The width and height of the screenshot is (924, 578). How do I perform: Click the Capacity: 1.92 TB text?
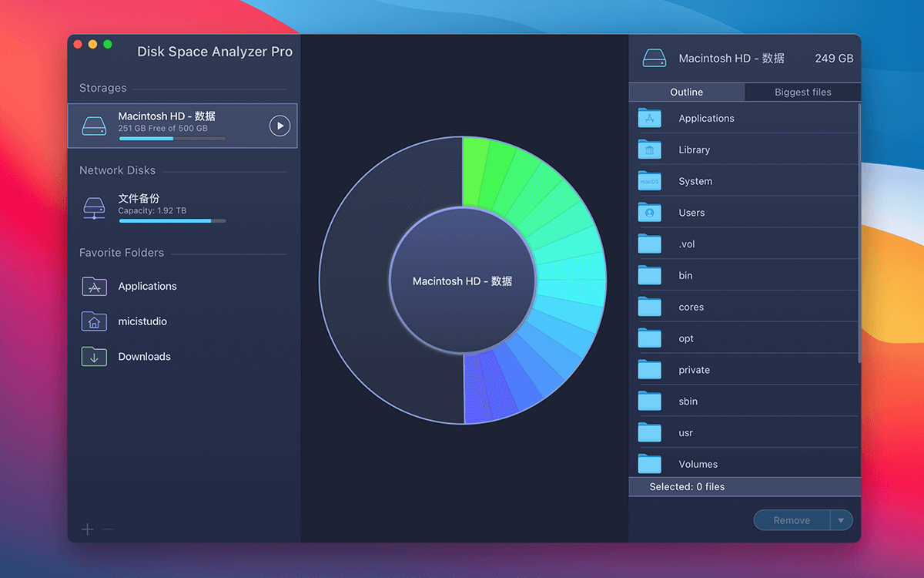click(152, 210)
